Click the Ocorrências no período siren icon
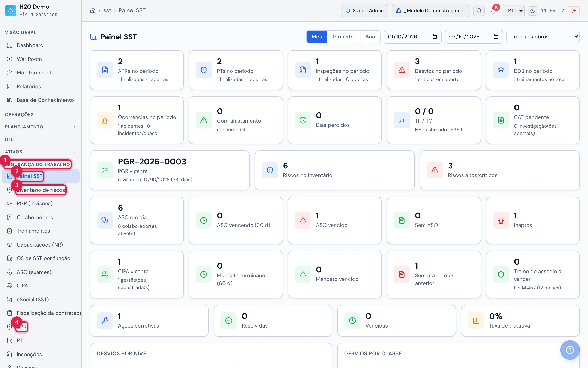The height and width of the screenshot is (368, 588). pyautogui.click(x=105, y=120)
